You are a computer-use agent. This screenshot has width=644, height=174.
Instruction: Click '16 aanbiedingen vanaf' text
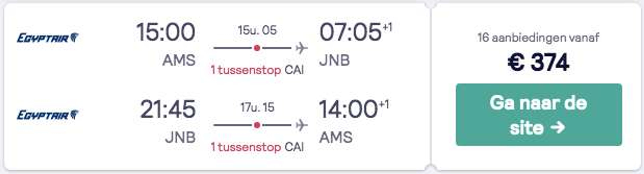coord(538,38)
